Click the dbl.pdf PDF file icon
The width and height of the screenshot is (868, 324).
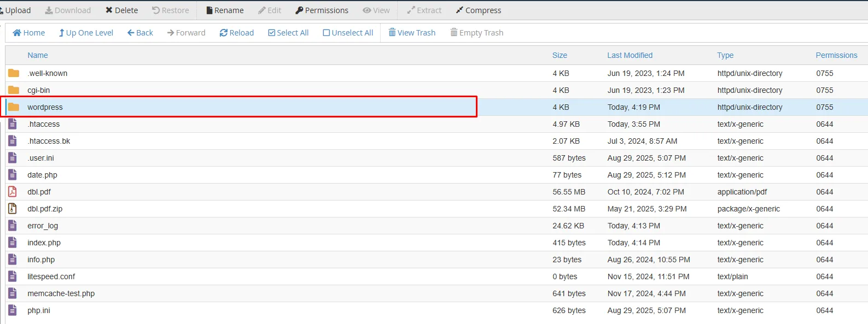[13, 192]
